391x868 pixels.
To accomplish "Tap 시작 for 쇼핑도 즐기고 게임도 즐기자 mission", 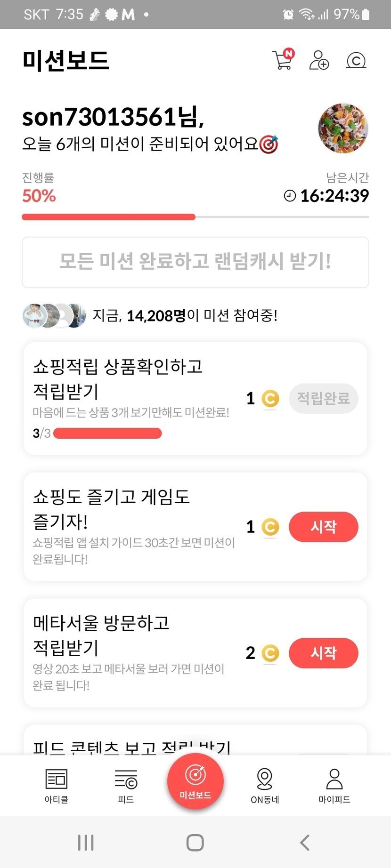I will [x=323, y=527].
